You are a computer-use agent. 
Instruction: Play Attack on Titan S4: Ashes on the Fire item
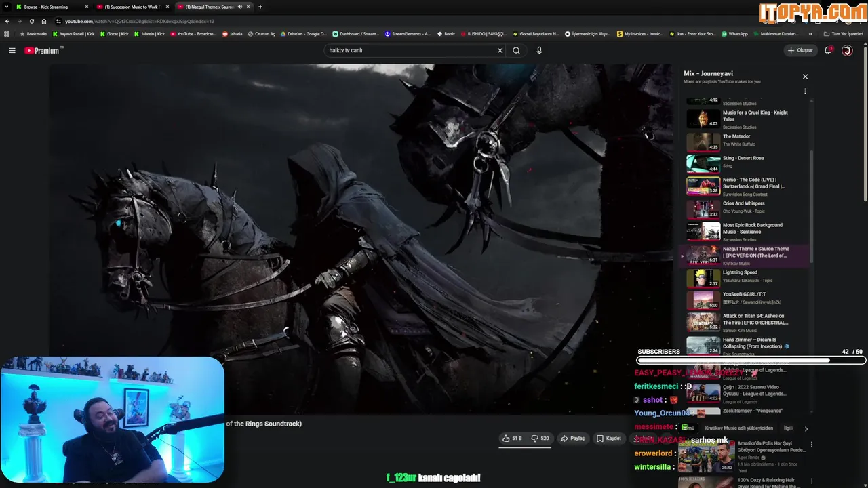click(x=746, y=322)
